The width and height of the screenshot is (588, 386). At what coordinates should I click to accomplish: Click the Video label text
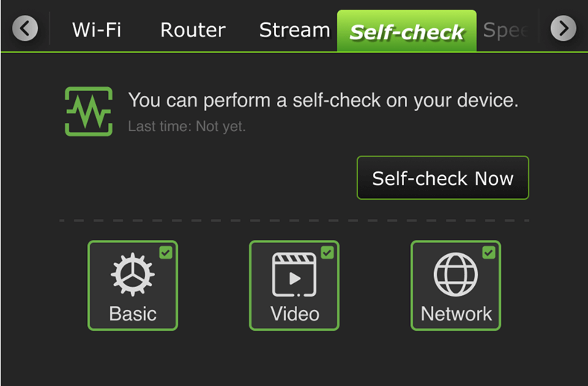tap(295, 314)
